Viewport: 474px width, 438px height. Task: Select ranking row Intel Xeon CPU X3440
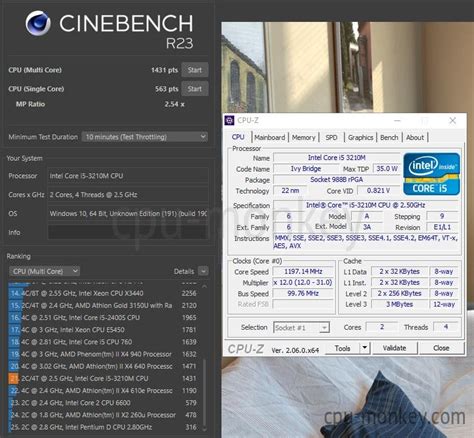click(x=104, y=293)
